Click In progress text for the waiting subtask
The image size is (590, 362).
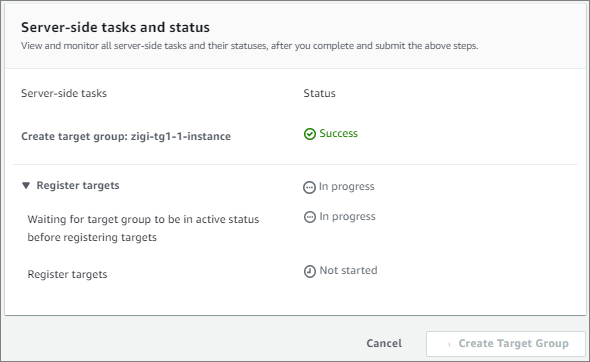coord(348,217)
